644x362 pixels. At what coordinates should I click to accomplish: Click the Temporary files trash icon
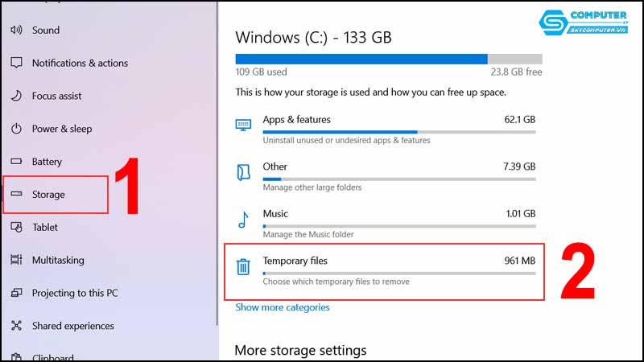click(243, 266)
